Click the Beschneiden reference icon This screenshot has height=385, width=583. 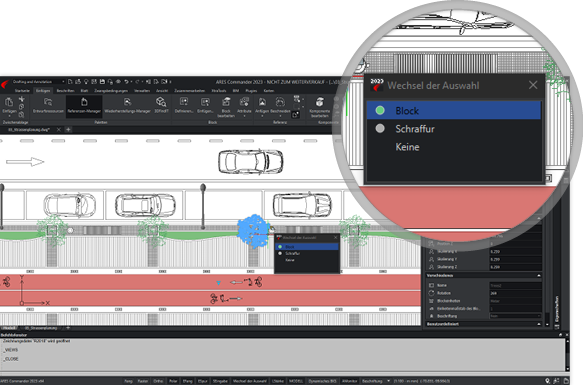point(280,106)
